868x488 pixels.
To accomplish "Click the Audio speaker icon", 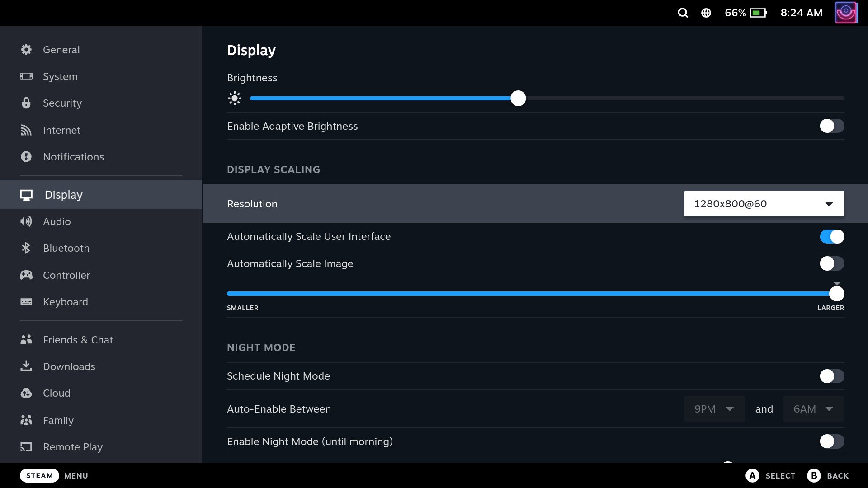I will point(26,221).
